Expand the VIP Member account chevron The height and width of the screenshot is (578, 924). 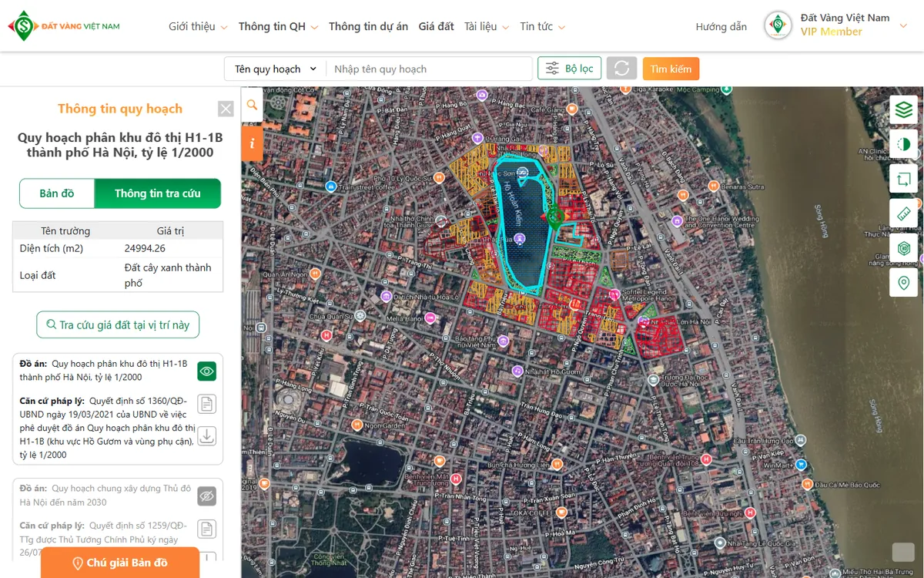tap(903, 26)
